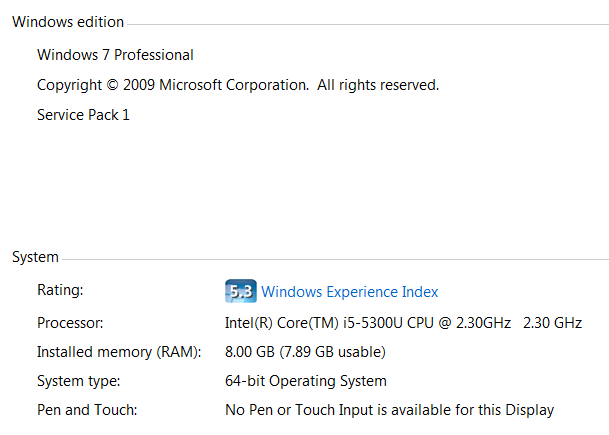Click the Pen and Touch label

coord(87,410)
